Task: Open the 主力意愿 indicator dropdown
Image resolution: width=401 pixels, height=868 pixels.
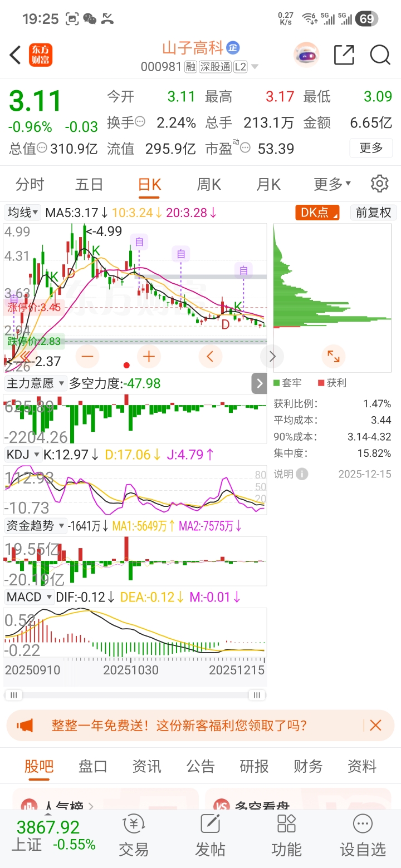Action: point(35,383)
